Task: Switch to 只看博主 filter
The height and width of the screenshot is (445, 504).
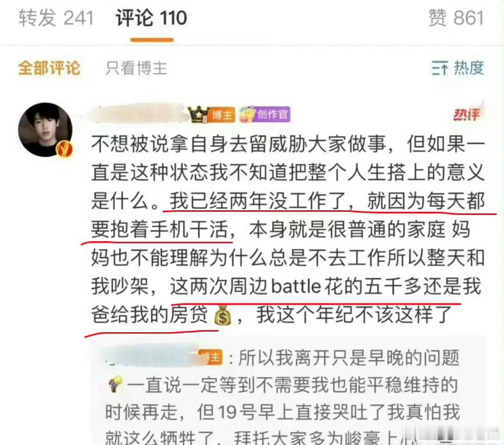Action: pos(136,68)
